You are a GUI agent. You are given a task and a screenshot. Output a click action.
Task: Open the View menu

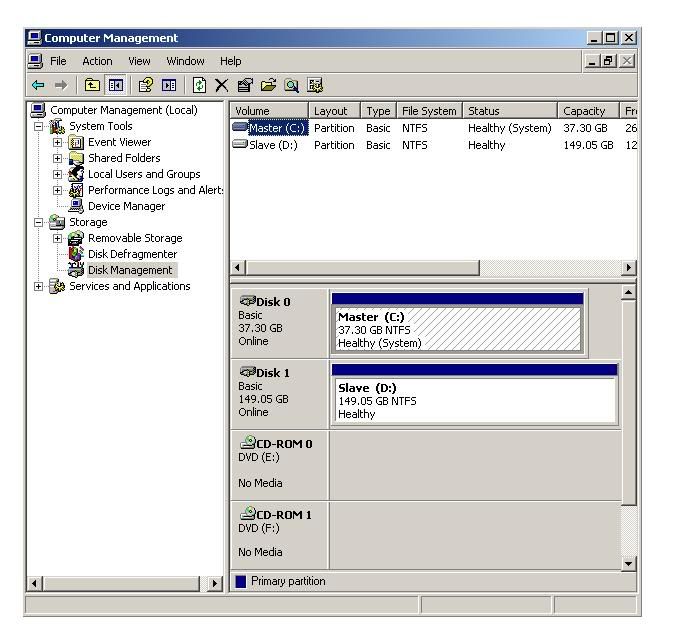(x=140, y=61)
